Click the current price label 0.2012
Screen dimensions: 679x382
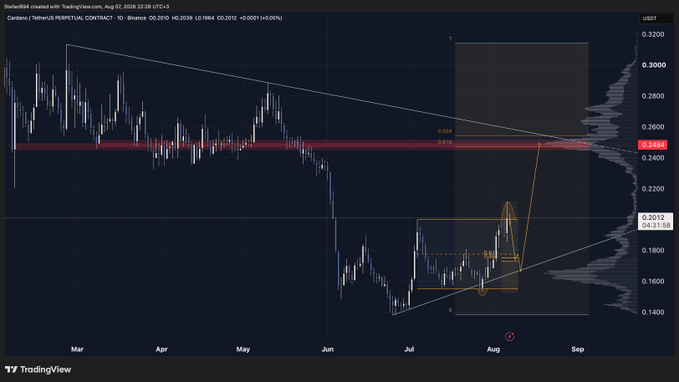tap(653, 217)
